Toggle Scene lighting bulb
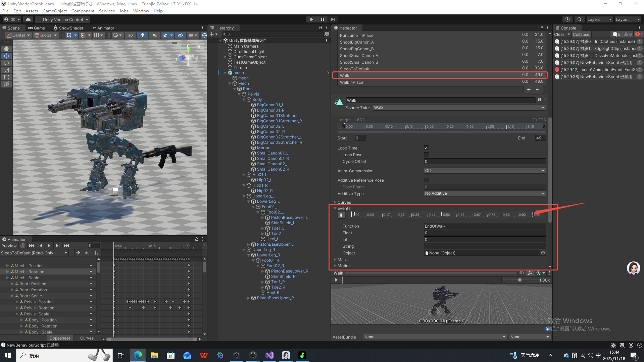 143,35
